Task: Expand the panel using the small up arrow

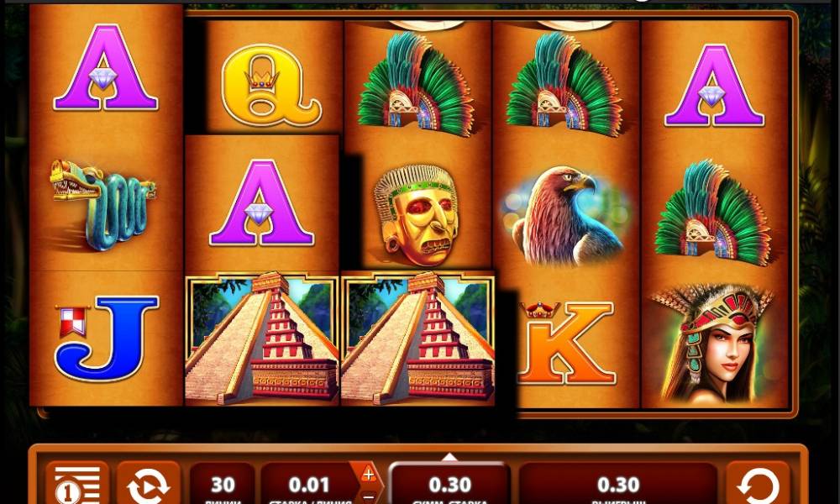Action: point(449,456)
